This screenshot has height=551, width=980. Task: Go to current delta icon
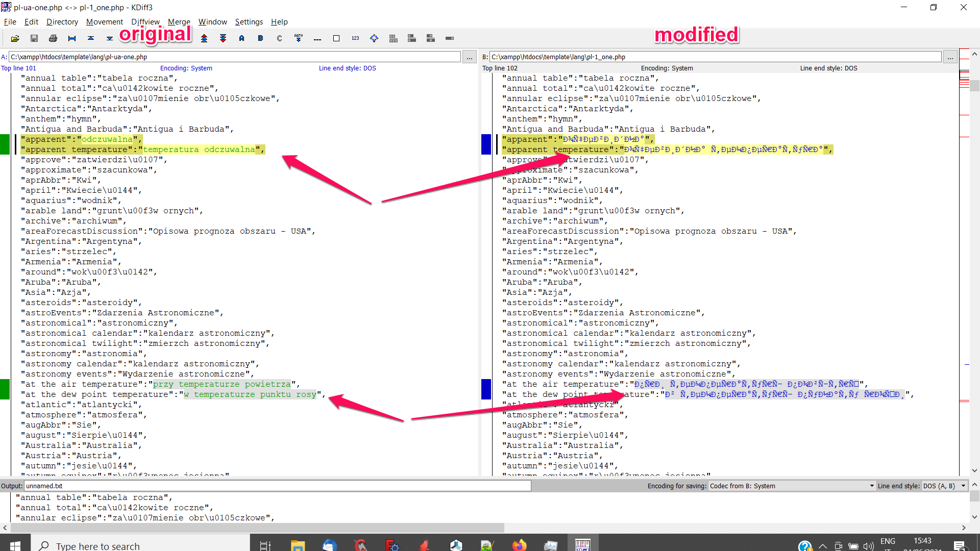72,38
